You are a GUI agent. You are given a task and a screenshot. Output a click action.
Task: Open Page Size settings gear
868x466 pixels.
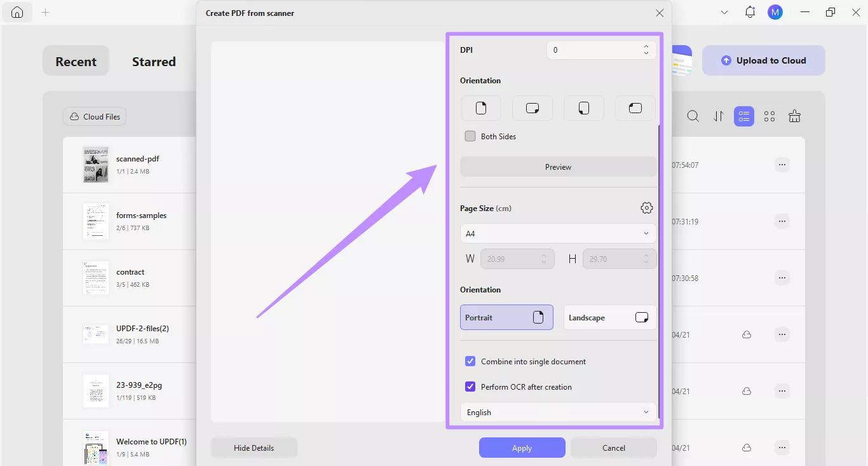pos(646,207)
